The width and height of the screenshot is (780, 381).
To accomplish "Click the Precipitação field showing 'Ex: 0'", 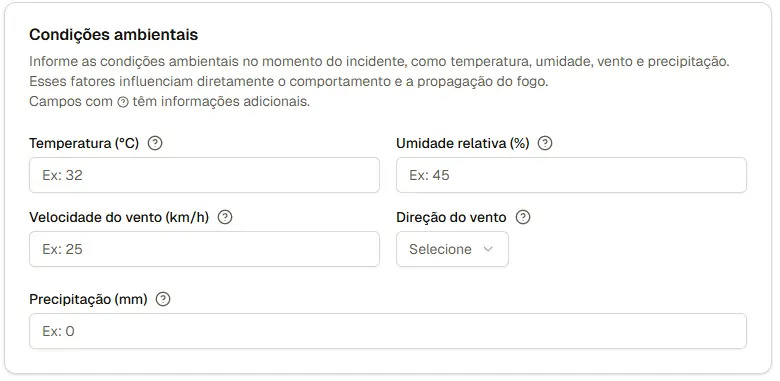I will (388, 331).
